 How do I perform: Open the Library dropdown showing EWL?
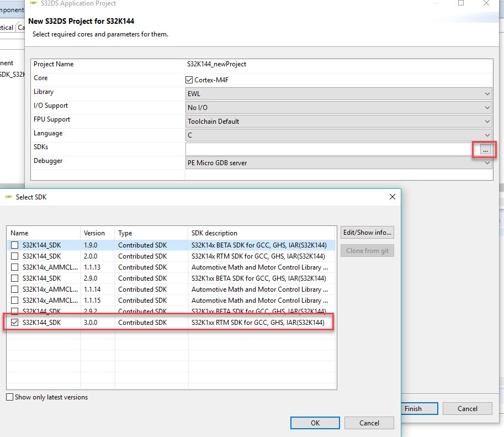(x=339, y=94)
